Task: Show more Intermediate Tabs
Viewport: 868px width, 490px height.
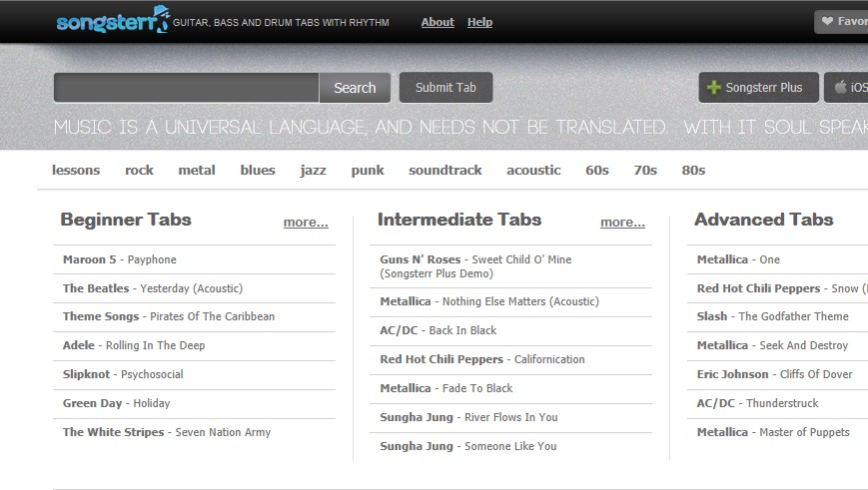Action: tap(622, 223)
